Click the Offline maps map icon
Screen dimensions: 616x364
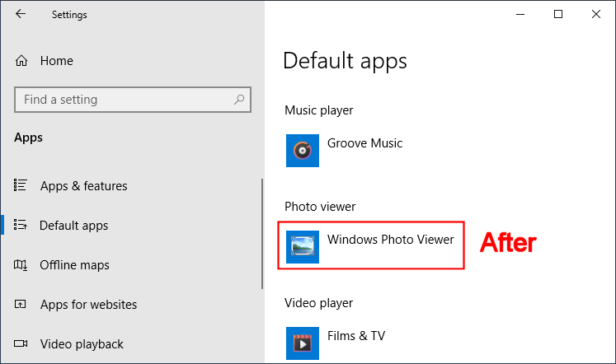pos(21,265)
